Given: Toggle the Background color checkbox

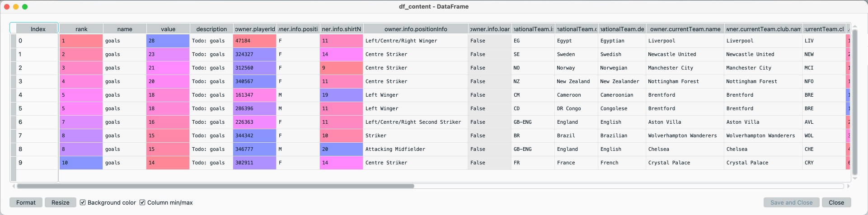Looking at the screenshot, I should [83, 202].
